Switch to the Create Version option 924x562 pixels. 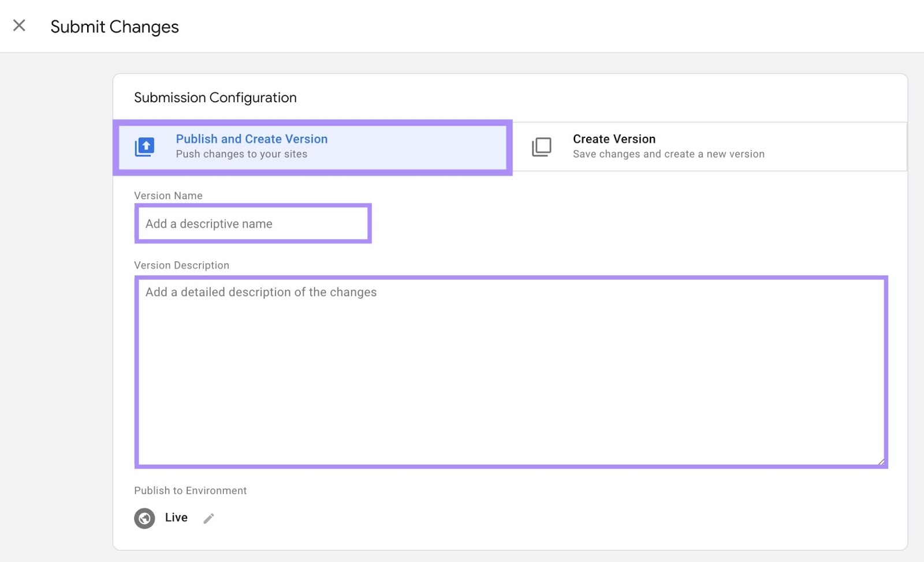[709, 147]
